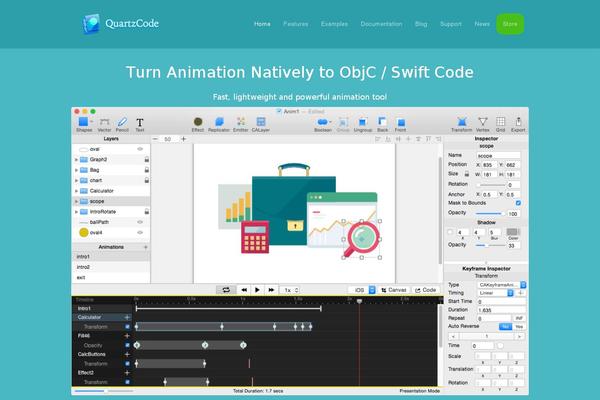
Task: Add property to Fill46 timeline row
Action: click(x=127, y=336)
